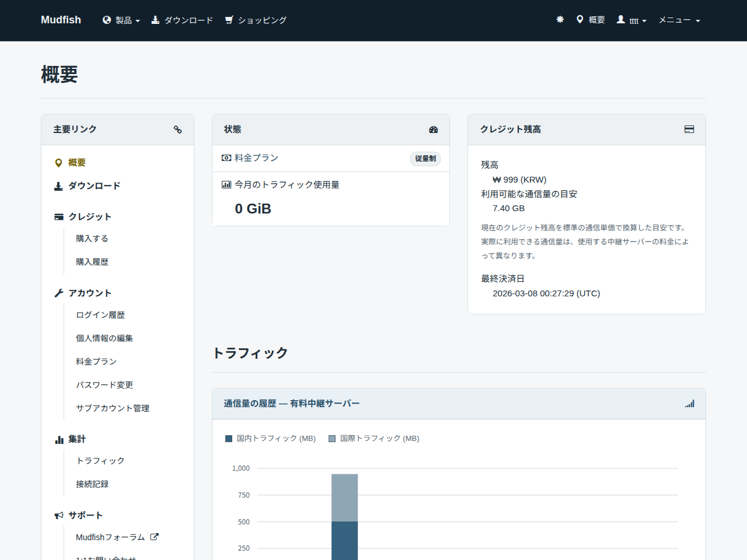Open ショッピング in the top navbar

point(256,20)
